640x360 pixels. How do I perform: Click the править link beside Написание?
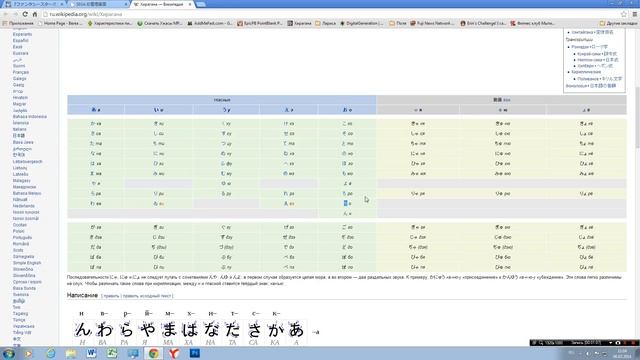click(x=111, y=296)
